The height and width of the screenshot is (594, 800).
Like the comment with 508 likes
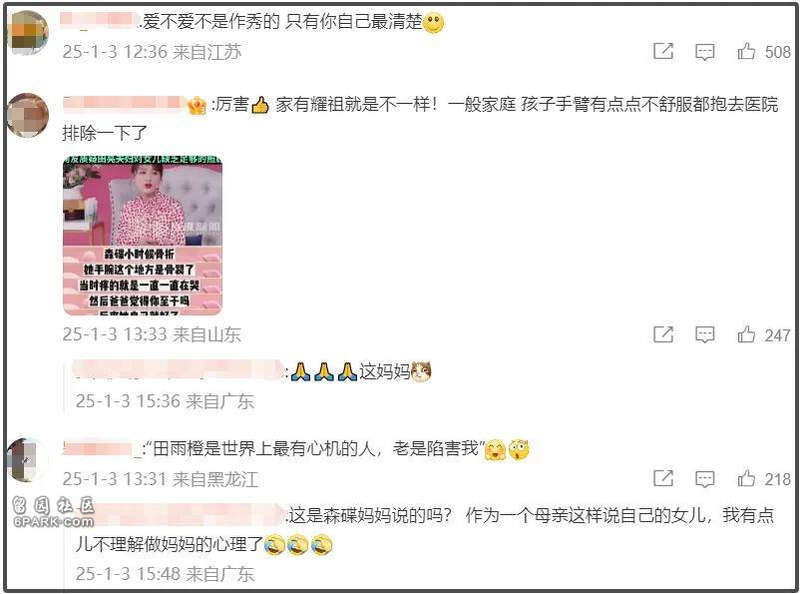746,51
